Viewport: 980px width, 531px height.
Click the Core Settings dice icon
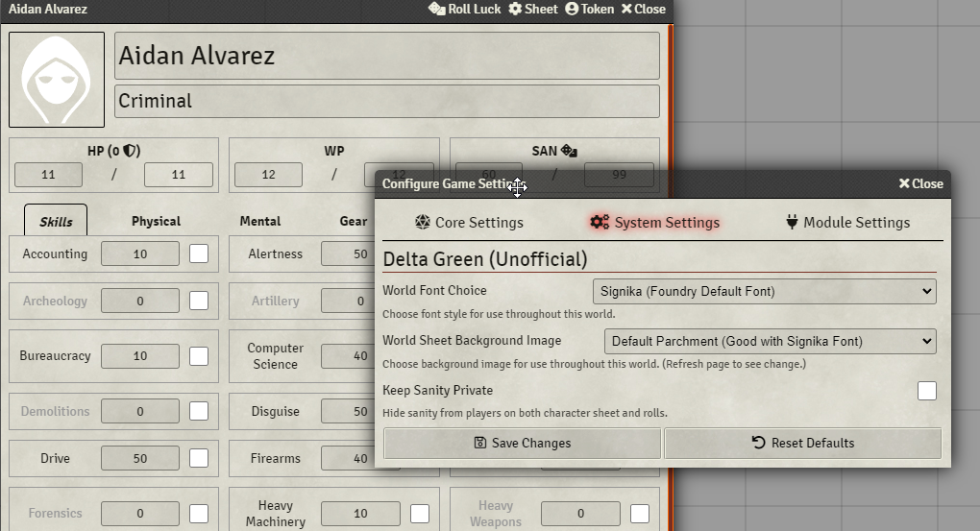(x=423, y=222)
